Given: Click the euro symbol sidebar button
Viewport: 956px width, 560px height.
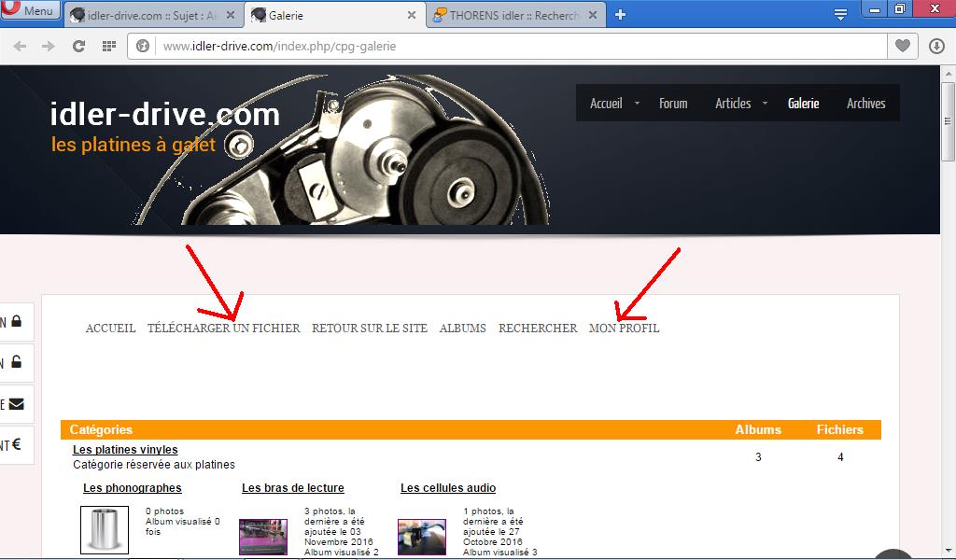Looking at the screenshot, I should click(16, 445).
